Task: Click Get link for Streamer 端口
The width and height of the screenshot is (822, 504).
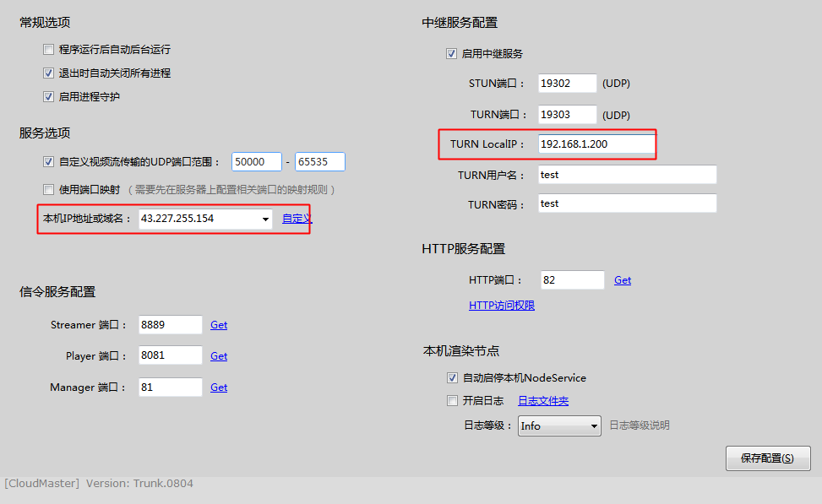Action: point(219,325)
